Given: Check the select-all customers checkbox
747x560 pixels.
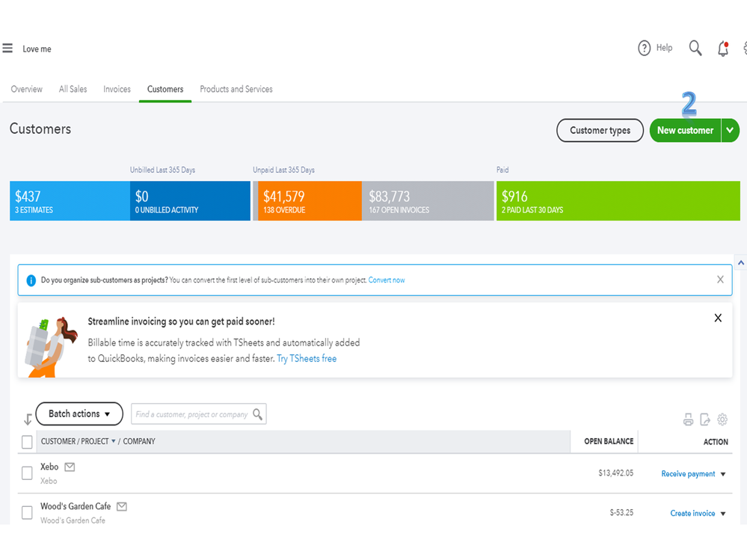Looking at the screenshot, I should [27, 442].
